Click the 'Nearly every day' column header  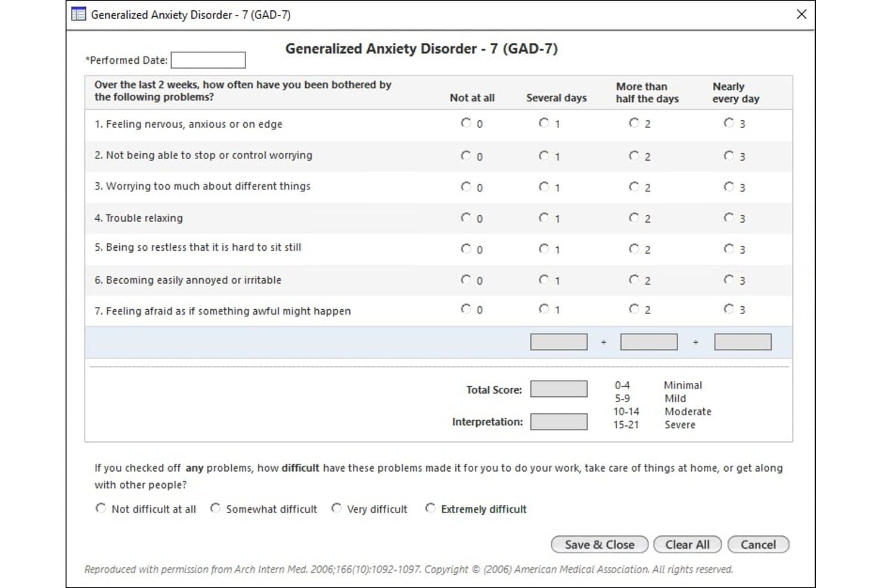(x=736, y=92)
